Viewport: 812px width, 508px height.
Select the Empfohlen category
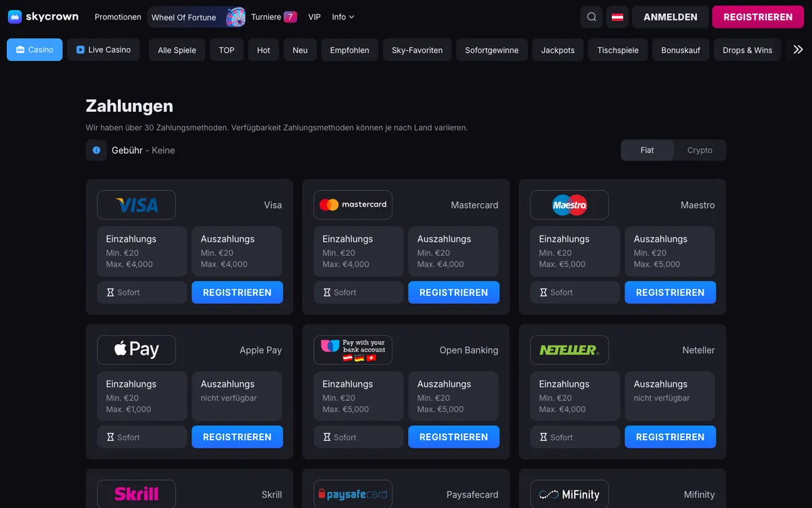pyautogui.click(x=350, y=50)
